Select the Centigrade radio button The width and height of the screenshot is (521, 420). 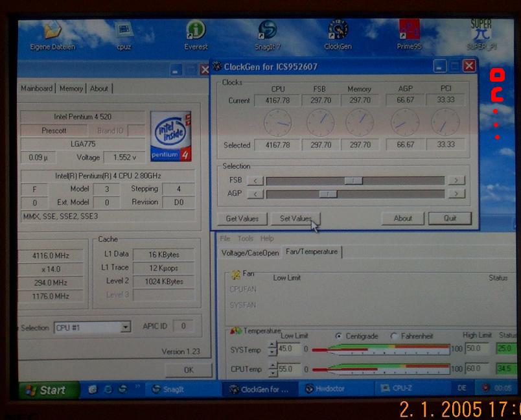click(338, 336)
